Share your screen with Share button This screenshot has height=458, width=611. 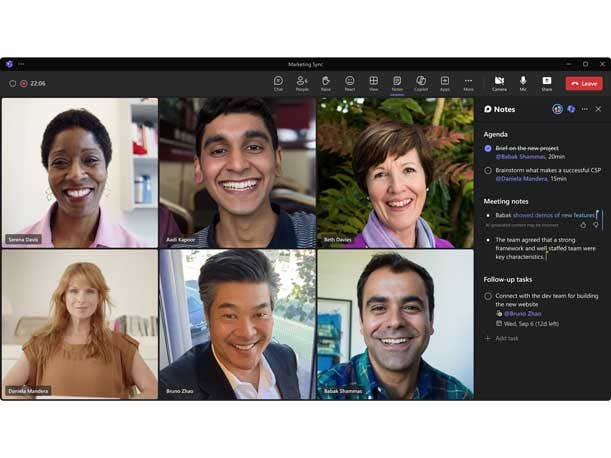pyautogui.click(x=547, y=83)
